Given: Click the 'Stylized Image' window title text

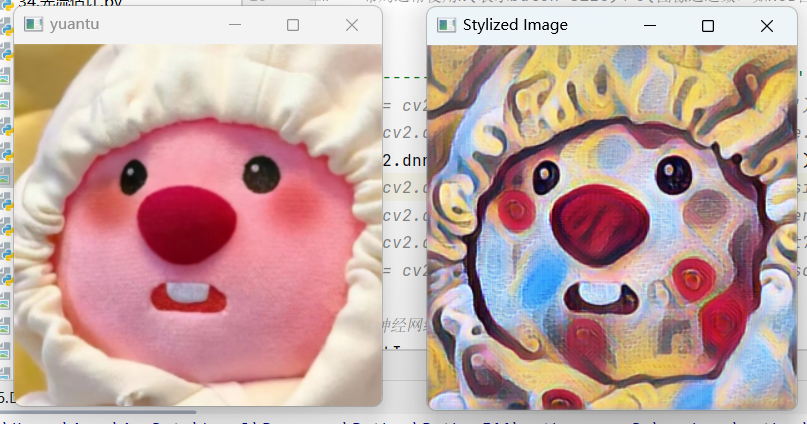Looking at the screenshot, I should pyautogui.click(x=515, y=25).
